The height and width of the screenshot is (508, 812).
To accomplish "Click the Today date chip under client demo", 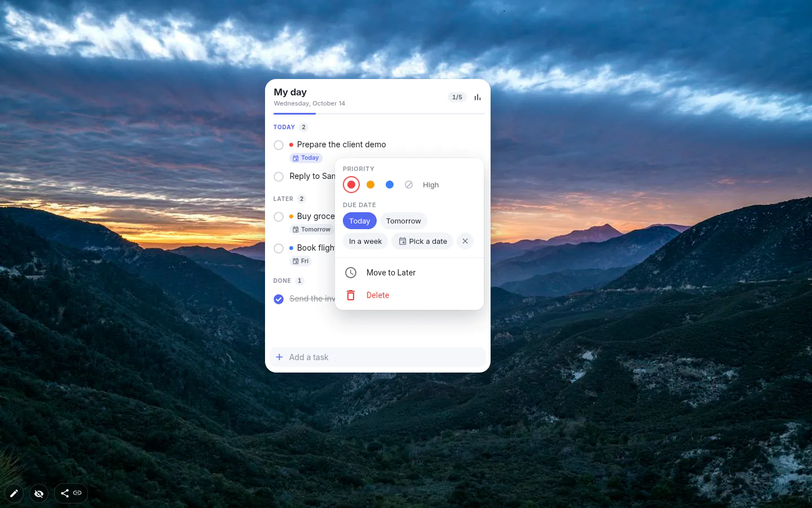I will [306, 158].
